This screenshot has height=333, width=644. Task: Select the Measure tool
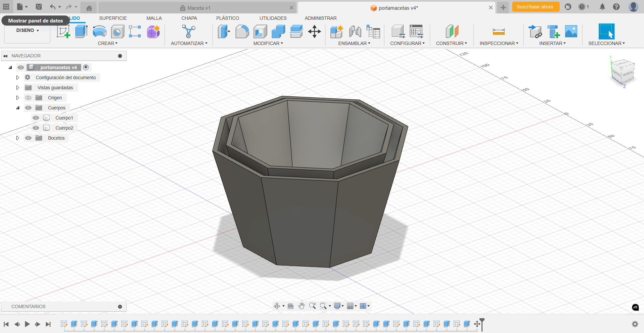click(x=499, y=32)
